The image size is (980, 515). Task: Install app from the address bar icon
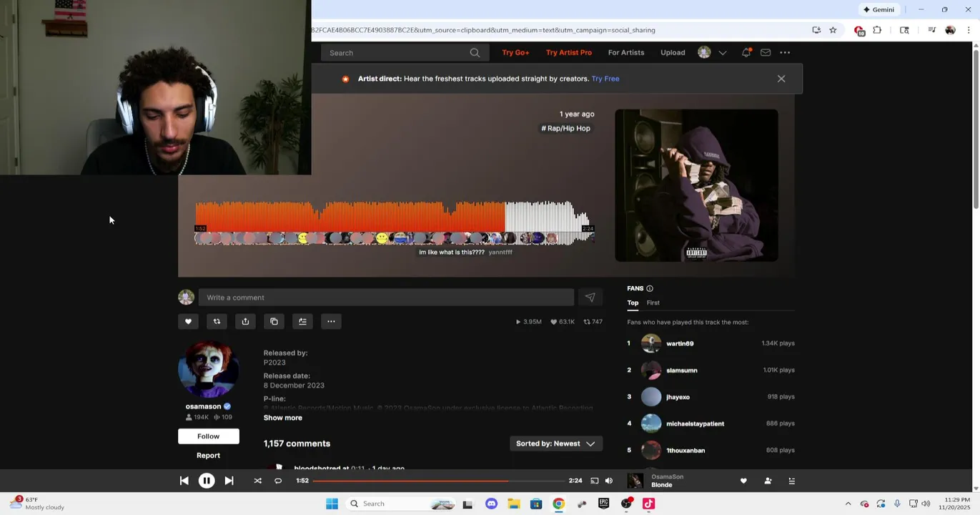pyautogui.click(x=816, y=30)
